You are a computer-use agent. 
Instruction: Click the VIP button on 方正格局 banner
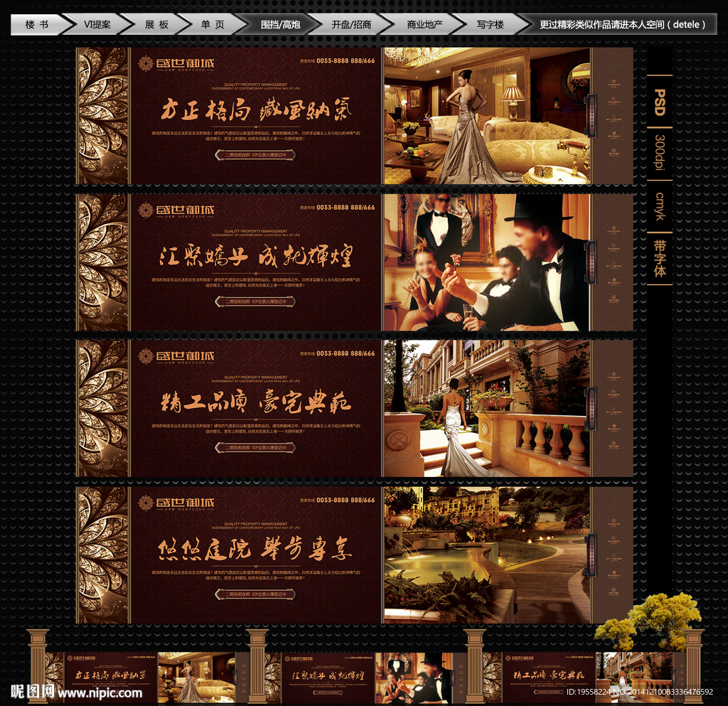255,155
